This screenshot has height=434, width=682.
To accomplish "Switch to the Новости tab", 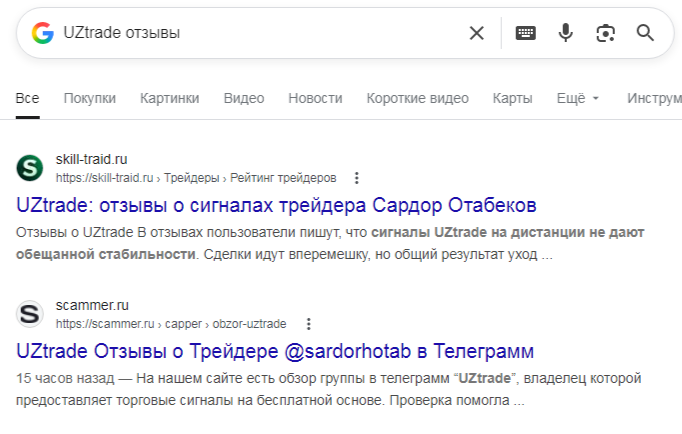I will 315,98.
